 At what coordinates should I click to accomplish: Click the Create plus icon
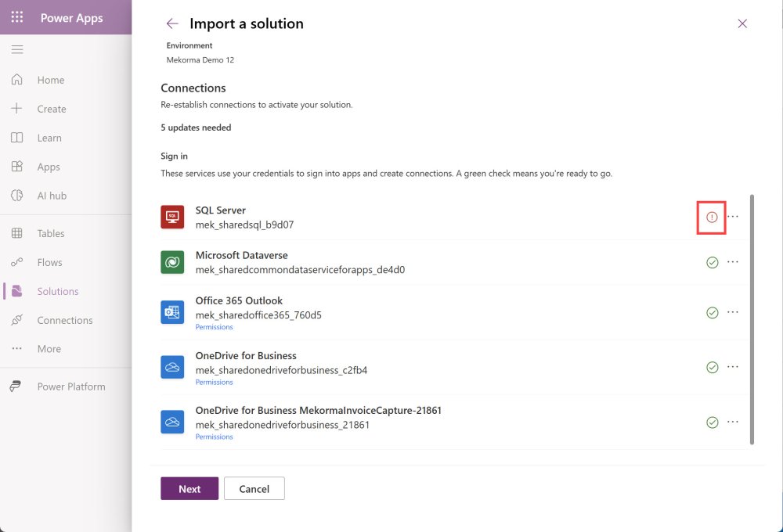tap(17, 108)
